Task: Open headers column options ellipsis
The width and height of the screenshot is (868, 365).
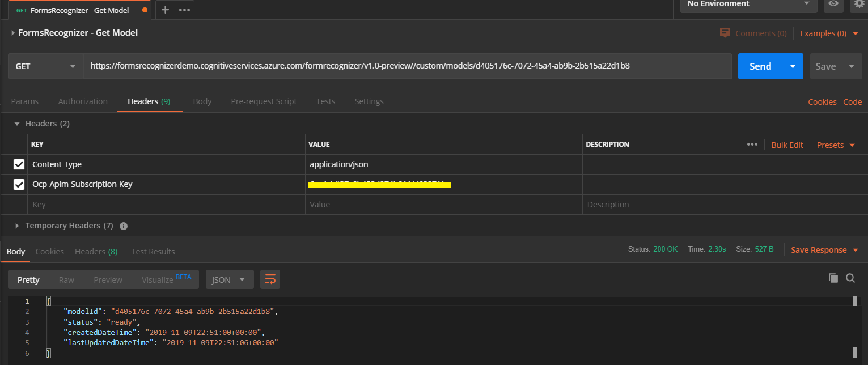Action: tap(752, 145)
